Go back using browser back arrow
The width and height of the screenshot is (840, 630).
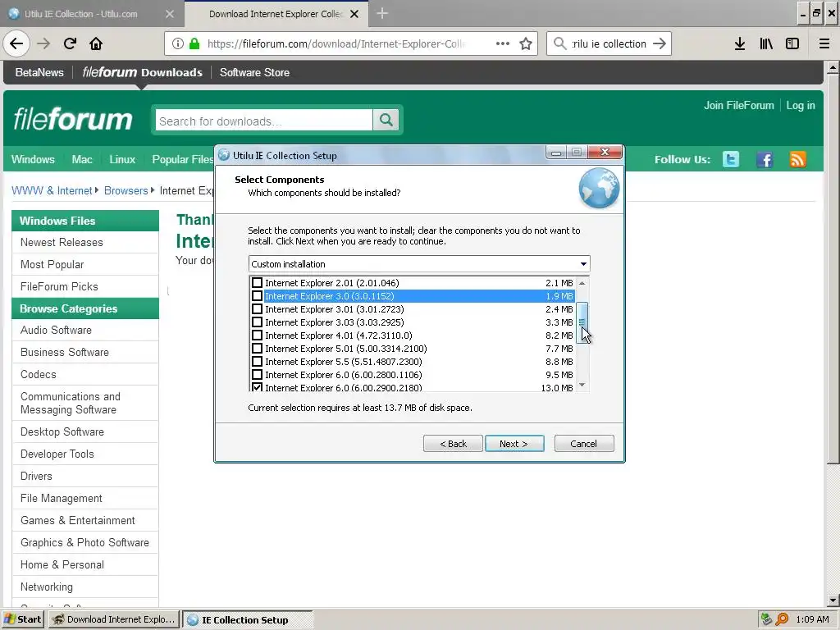pyautogui.click(x=16, y=44)
